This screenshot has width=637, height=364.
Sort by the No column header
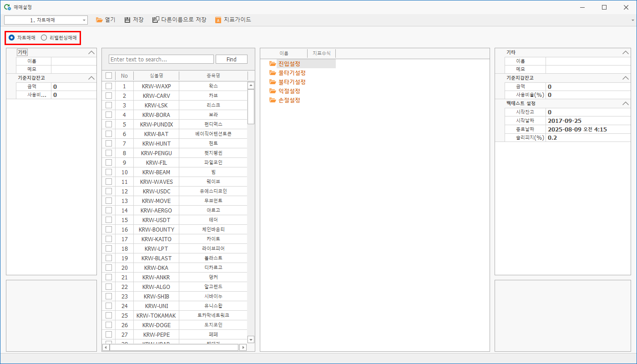click(x=124, y=76)
